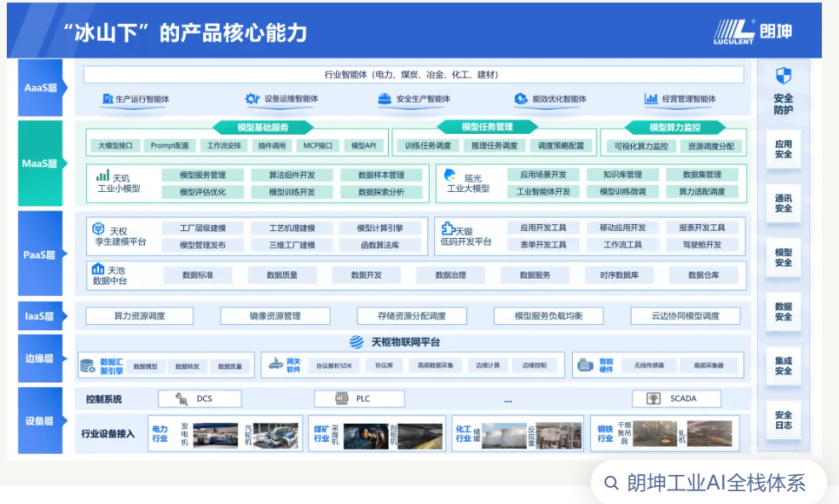839x504 pixels.
Task: Click the icon beside SCADA
Action: click(653, 398)
